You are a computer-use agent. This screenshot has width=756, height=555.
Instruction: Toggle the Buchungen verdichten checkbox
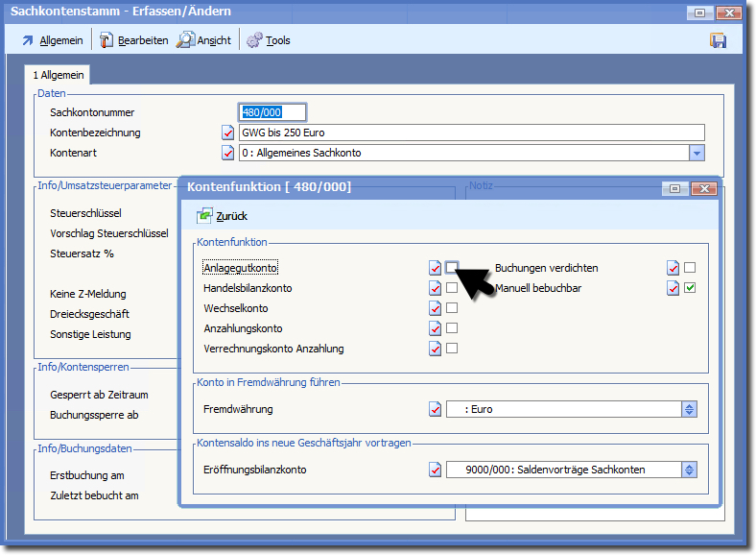click(690, 268)
